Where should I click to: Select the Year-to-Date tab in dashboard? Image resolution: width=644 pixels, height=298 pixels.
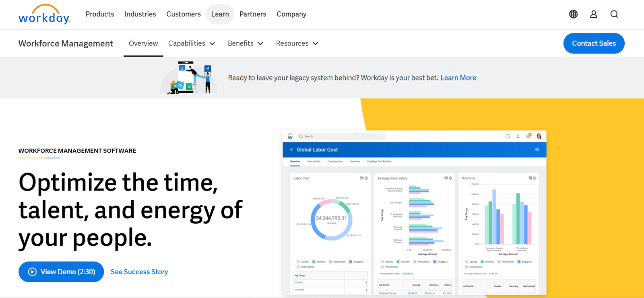point(314,161)
